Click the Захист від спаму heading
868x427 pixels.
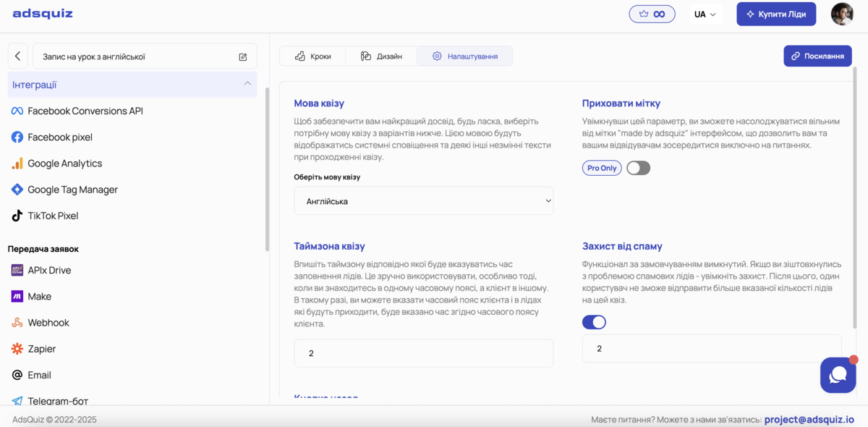tap(622, 246)
